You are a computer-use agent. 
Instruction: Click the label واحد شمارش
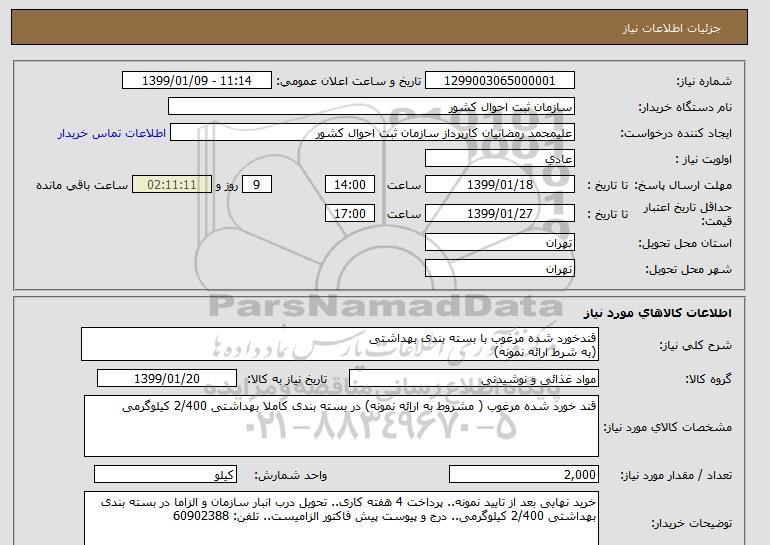(x=290, y=475)
